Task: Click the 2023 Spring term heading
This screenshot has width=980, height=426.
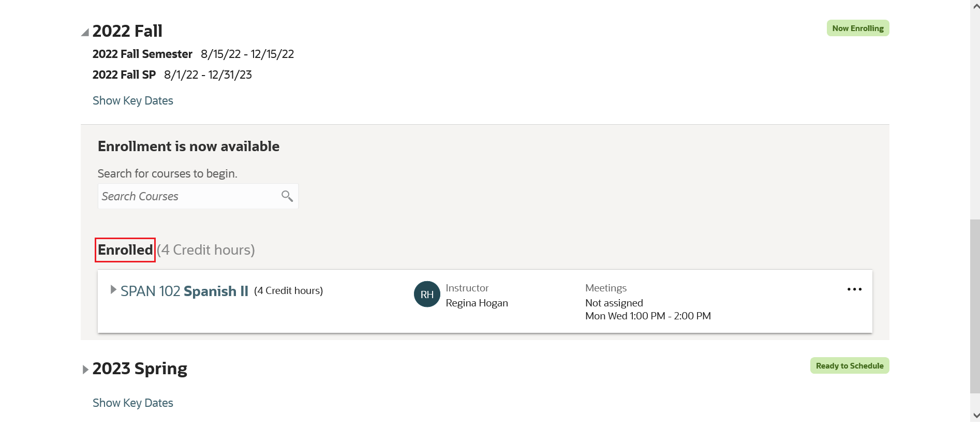Action: pyautogui.click(x=140, y=369)
